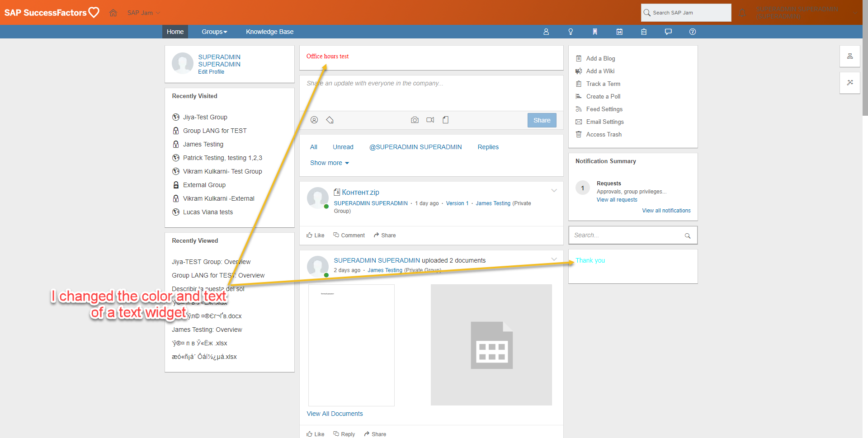Screen dimensions: 868x438
Task: Open the Контент.zip file link
Action: [360, 192]
